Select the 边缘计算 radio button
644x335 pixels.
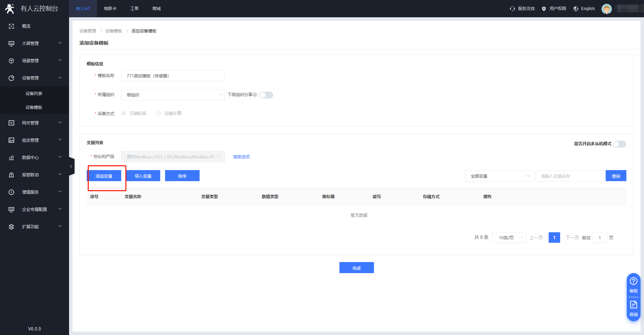click(x=159, y=113)
